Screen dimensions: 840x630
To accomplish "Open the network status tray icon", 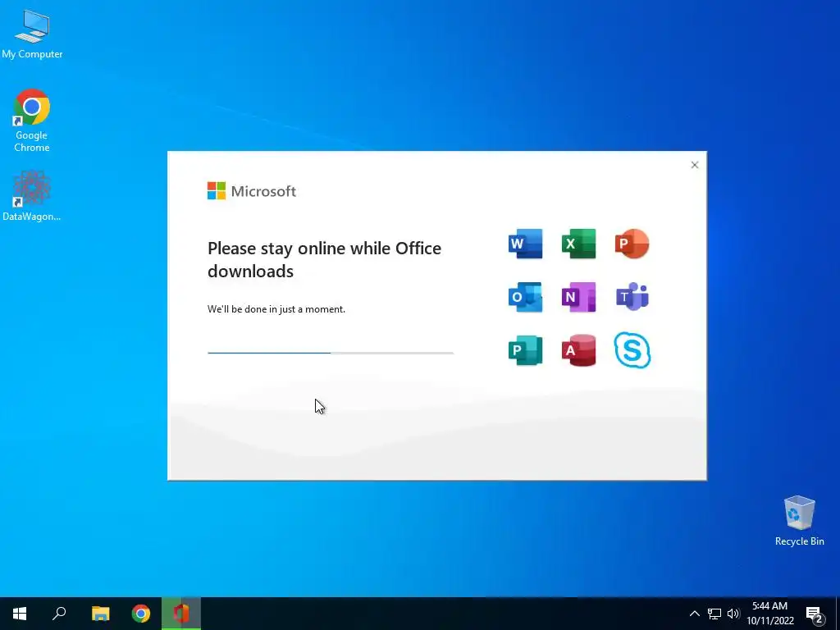I will (x=714, y=614).
